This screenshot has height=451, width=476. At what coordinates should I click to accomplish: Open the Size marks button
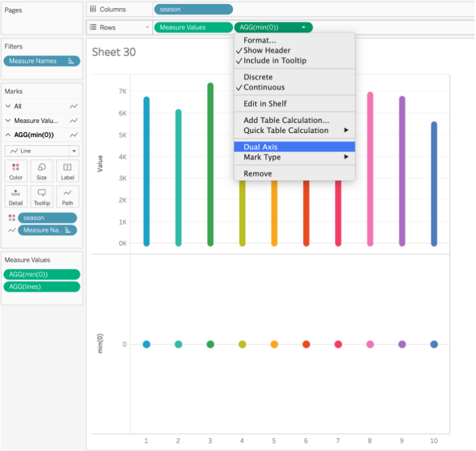(42, 171)
